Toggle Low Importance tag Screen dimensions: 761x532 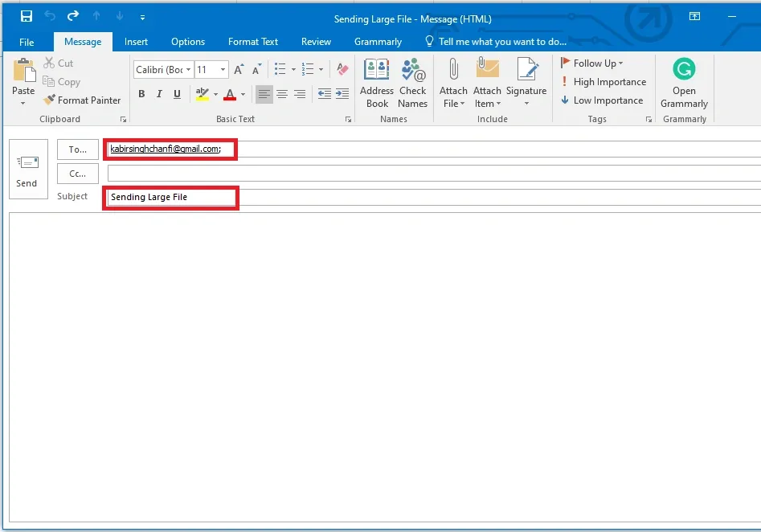point(602,100)
